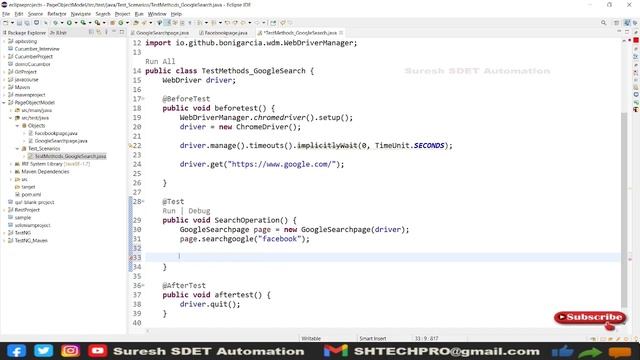Click the Instagram icon in bottom banner

pyautogui.click(x=71, y=351)
